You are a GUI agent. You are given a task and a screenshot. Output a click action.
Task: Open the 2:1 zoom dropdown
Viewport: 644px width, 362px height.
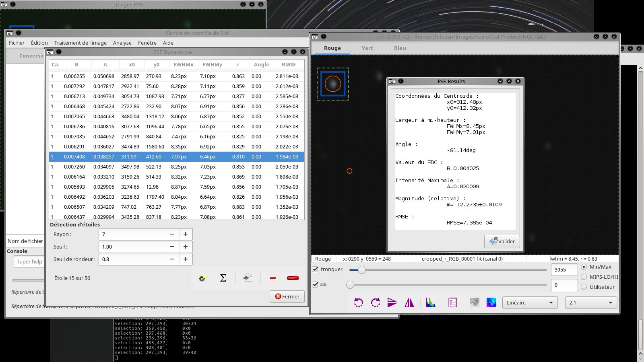[591, 302]
